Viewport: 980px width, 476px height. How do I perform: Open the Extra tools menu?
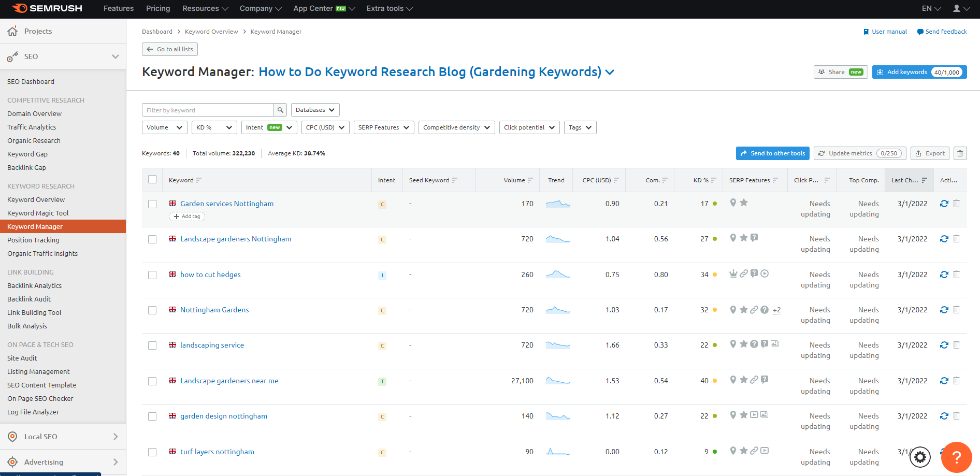coord(389,8)
